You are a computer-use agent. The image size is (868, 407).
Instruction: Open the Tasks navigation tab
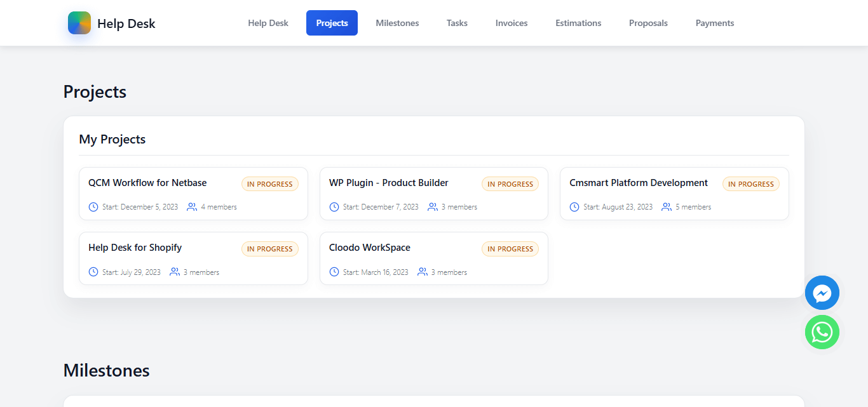(x=457, y=23)
